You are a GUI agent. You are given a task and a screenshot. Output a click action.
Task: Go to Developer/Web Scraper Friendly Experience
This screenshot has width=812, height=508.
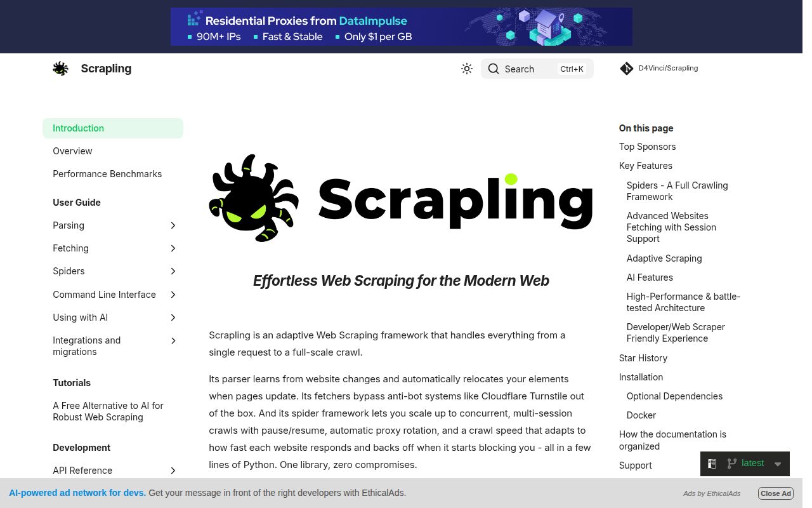pos(676,333)
